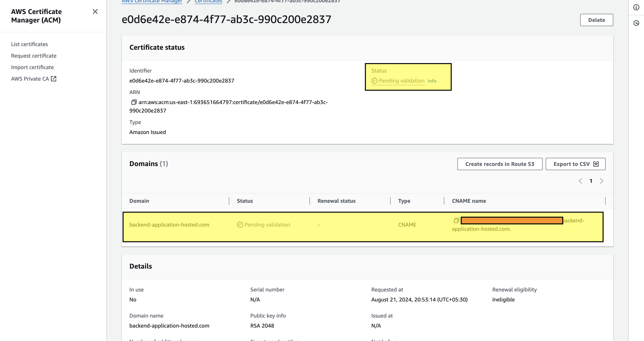The image size is (644, 341).
Task: Select page 1 in domains pagination
Action: point(591,181)
